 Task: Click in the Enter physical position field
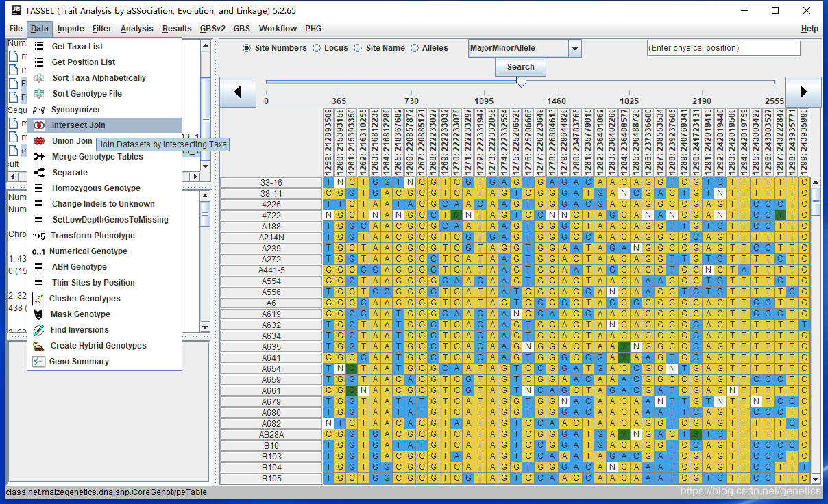(724, 48)
